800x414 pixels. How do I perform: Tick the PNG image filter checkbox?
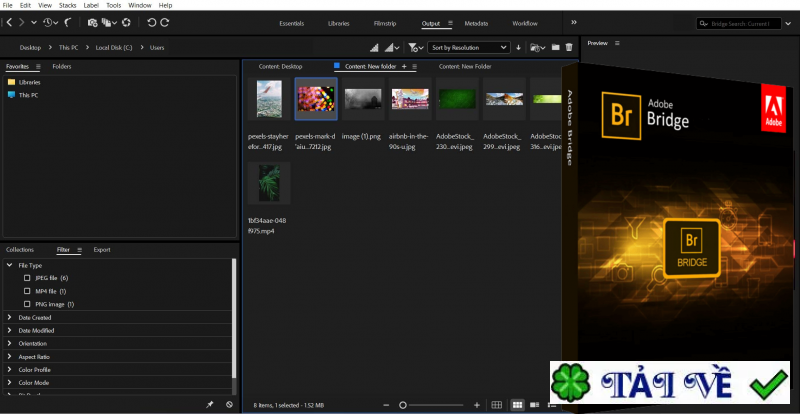27,303
